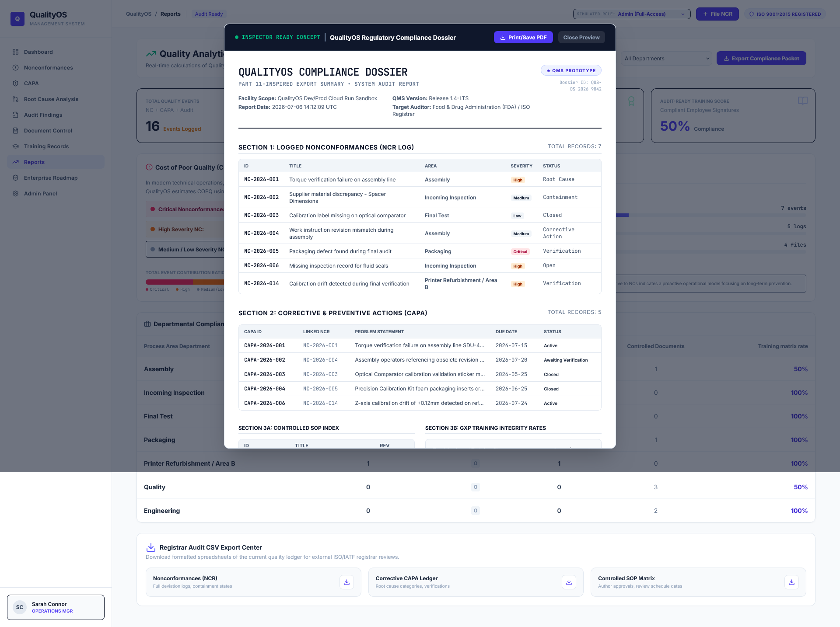Image resolution: width=840 pixels, height=627 pixels.
Task: Click Export Compliance Packet download icon
Action: pyautogui.click(x=726, y=59)
